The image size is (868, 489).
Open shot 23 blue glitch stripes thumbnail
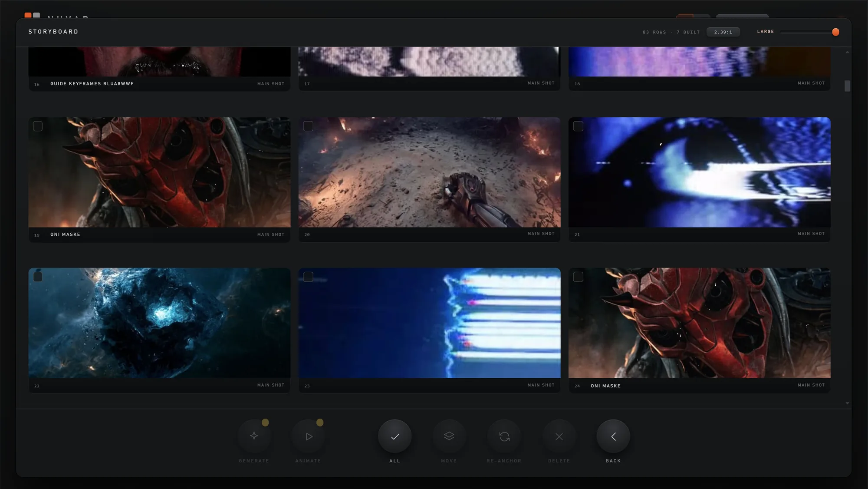click(x=430, y=323)
